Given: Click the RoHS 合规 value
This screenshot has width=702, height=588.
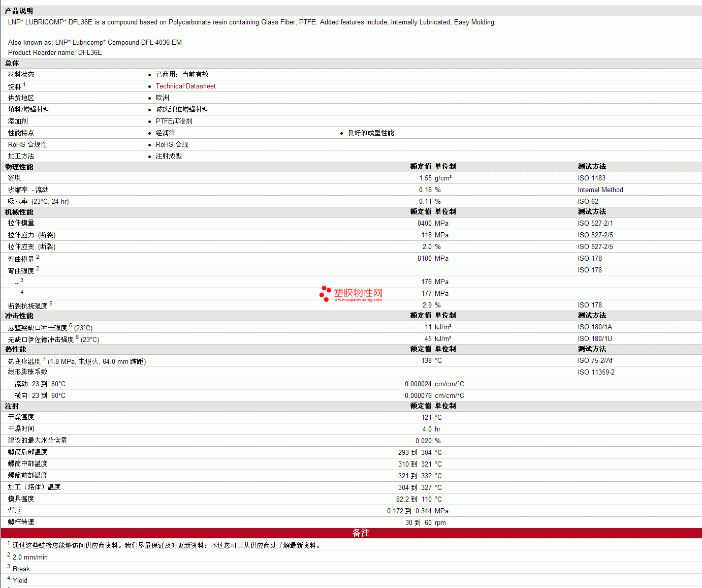Looking at the screenshot, I should coord(172,145).
